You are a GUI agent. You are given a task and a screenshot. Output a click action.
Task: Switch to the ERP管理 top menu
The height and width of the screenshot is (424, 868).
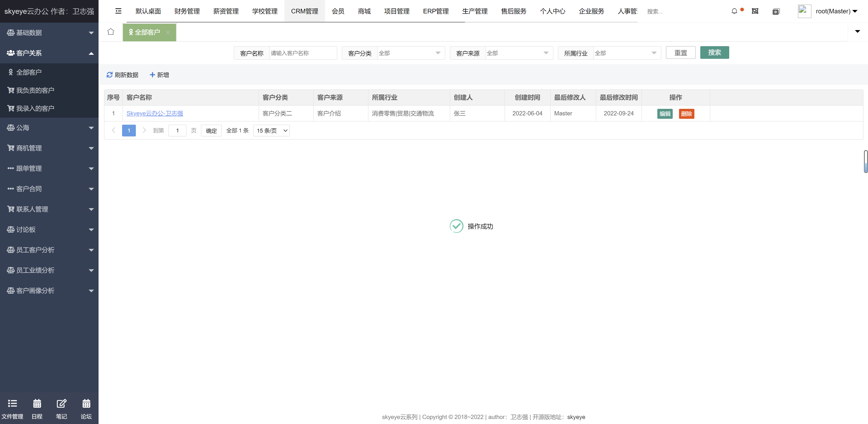point(435,11)
